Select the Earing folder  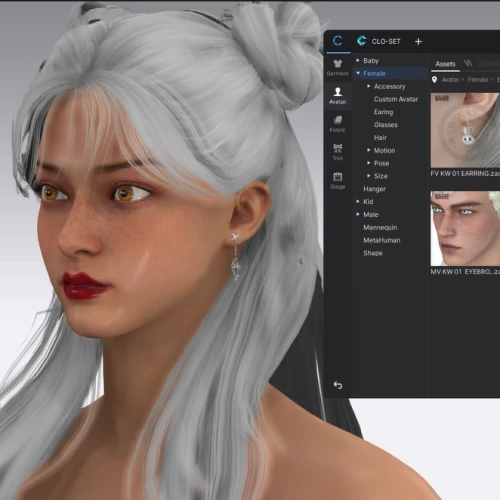point(383,112)
